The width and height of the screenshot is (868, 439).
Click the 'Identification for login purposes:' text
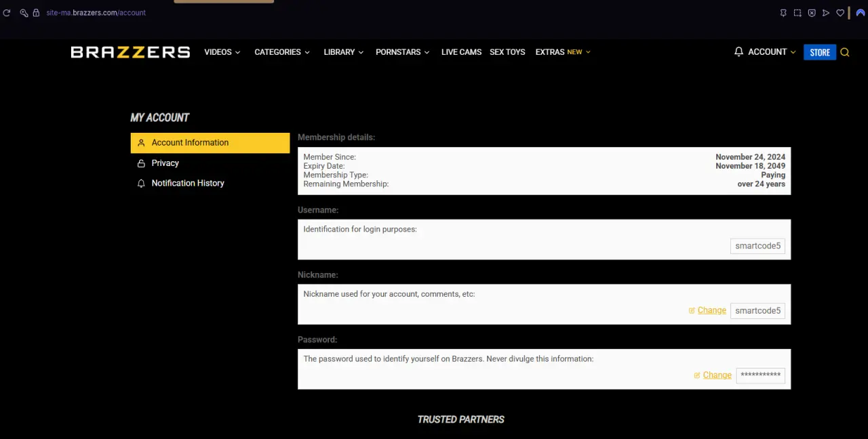point(360,230)
